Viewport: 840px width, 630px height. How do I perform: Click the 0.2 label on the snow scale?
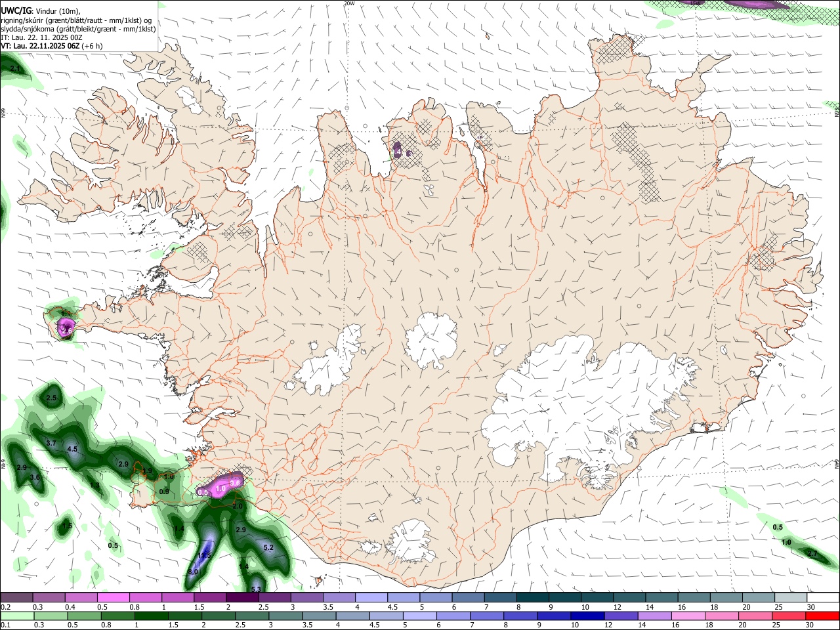(x=5, y=607)
